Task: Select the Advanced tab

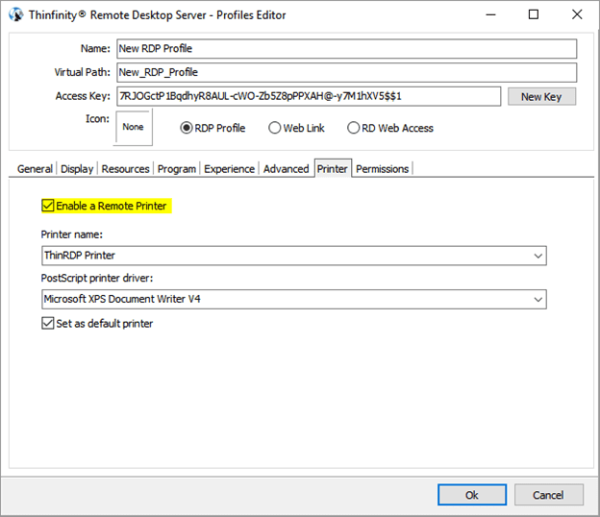Action: click(x=286, y=169)
